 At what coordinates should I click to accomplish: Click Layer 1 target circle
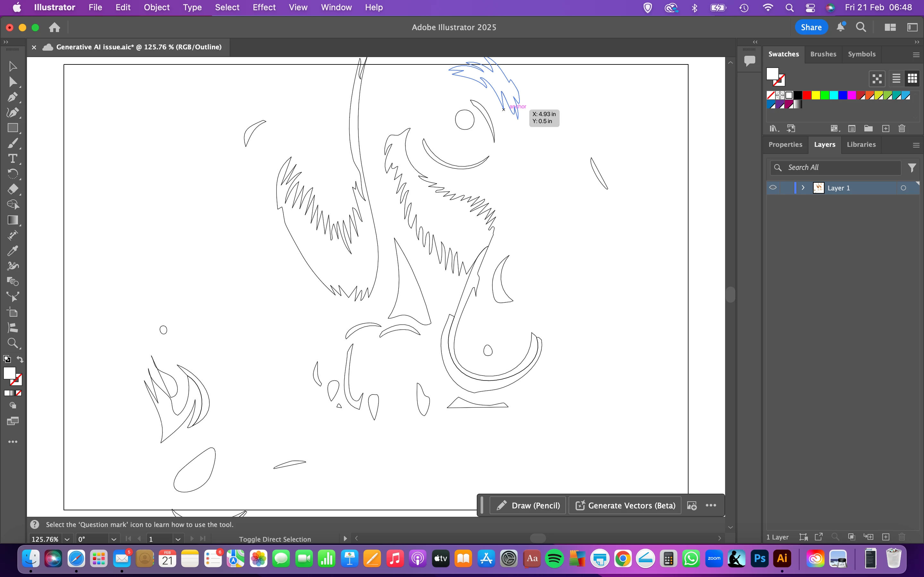(x=903, y=188)
